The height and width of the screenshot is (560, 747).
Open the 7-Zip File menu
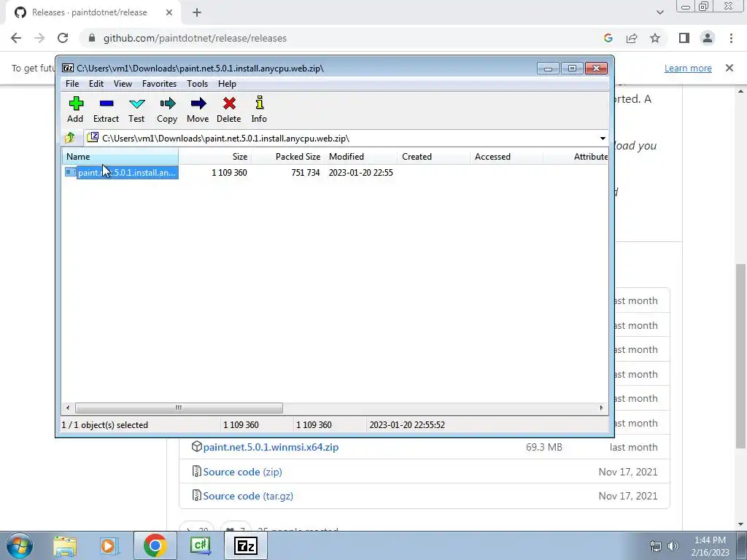click(72, 84)
